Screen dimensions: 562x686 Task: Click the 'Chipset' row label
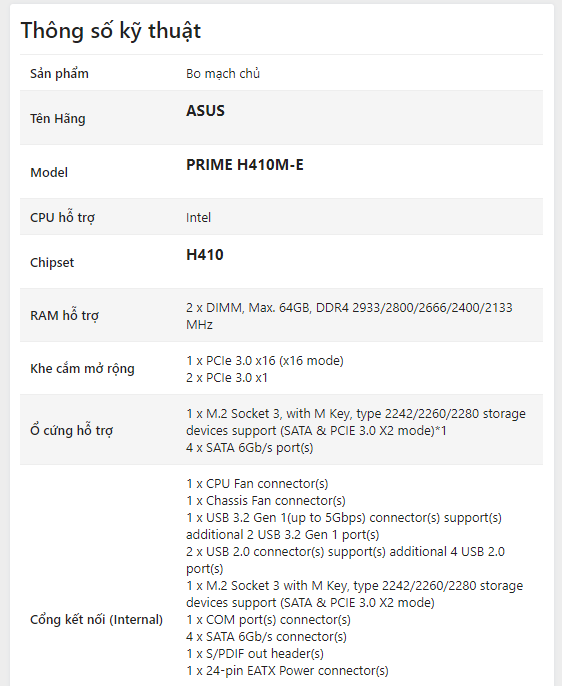[x=52, y=262]
